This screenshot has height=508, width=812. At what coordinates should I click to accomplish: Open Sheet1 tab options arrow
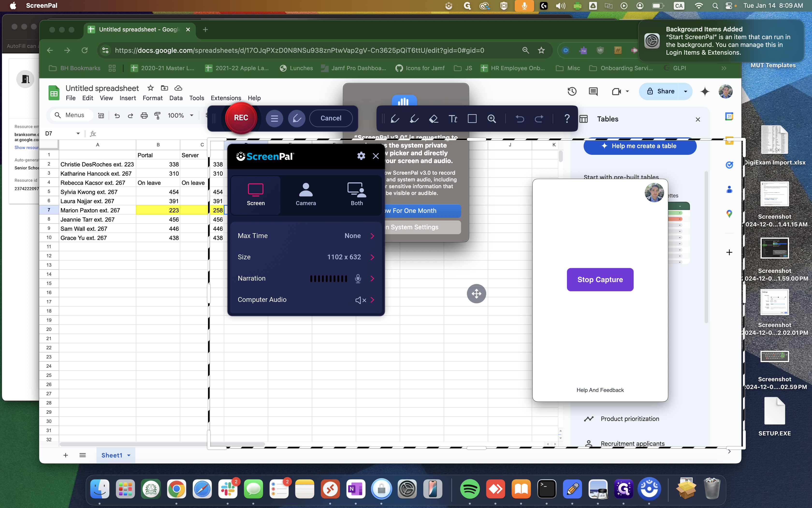coord(129,455)
